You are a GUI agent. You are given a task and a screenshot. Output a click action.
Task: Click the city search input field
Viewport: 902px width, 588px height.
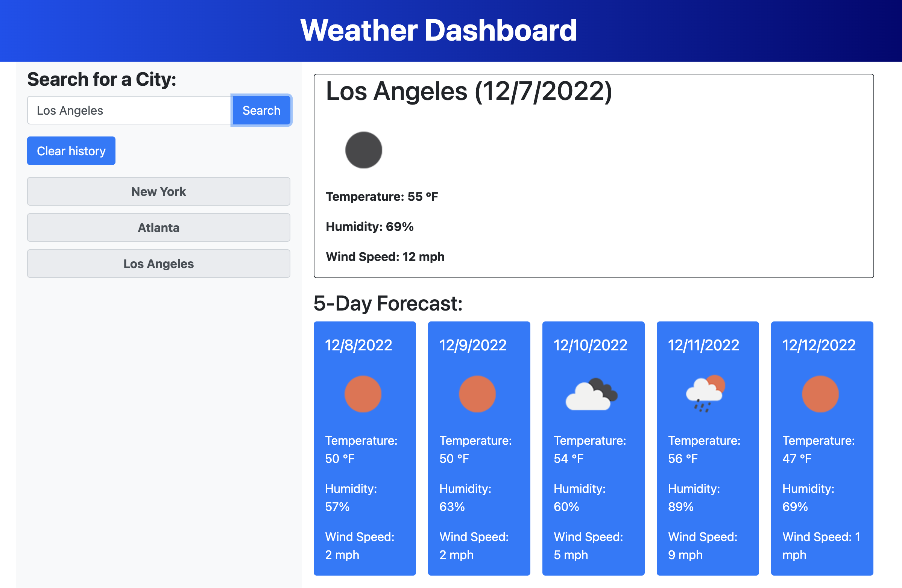[129, 110]
